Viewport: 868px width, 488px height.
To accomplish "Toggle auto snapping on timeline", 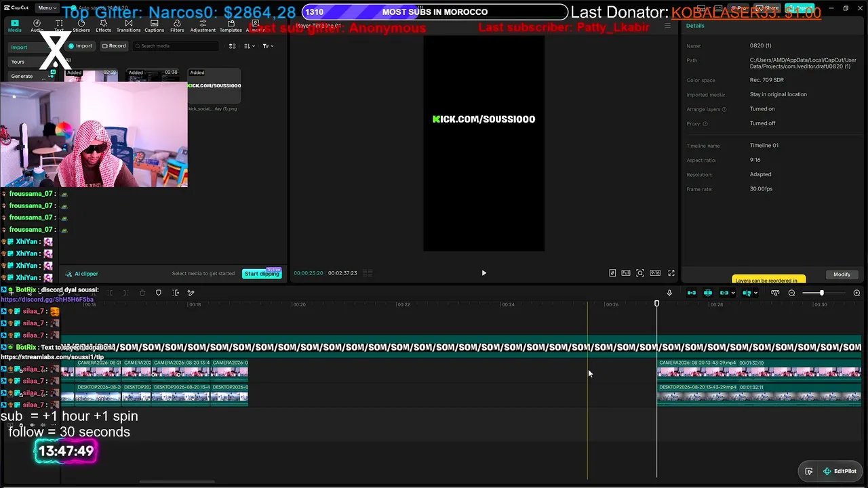I will pos(708,293).
